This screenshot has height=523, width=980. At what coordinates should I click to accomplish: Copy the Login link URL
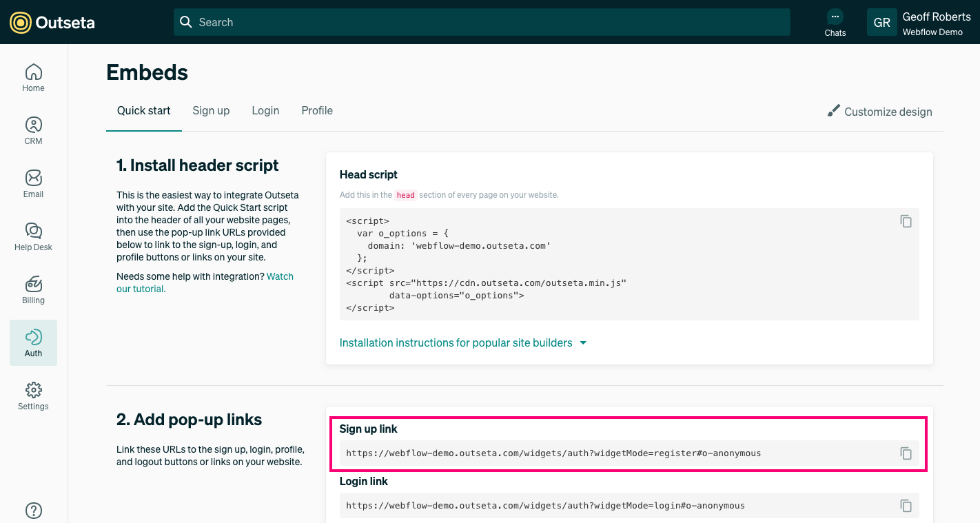coord(906,505)
